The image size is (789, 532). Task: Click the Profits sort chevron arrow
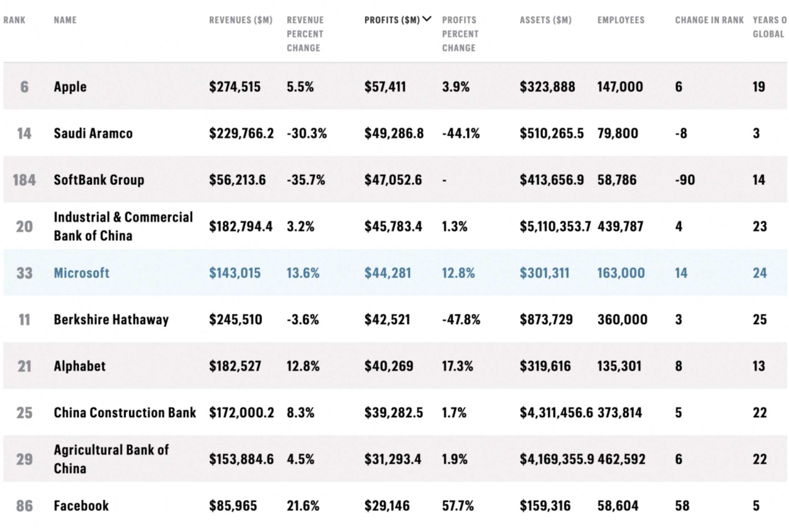coord(427,19)
